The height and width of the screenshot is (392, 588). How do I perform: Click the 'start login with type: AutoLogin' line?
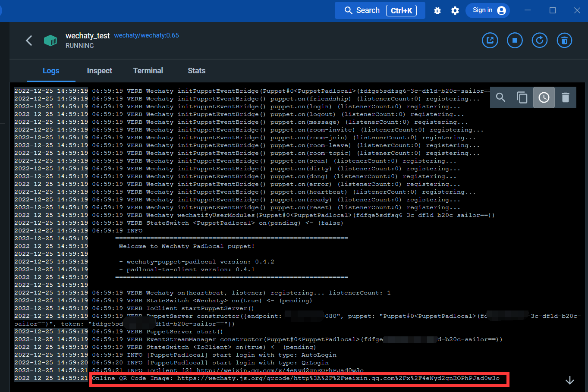point(214,355)
